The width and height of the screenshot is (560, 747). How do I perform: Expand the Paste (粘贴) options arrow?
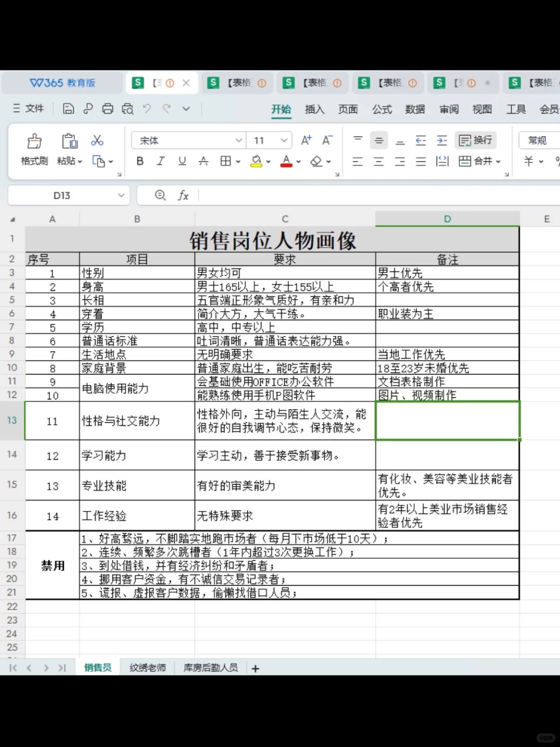(80, 162)
